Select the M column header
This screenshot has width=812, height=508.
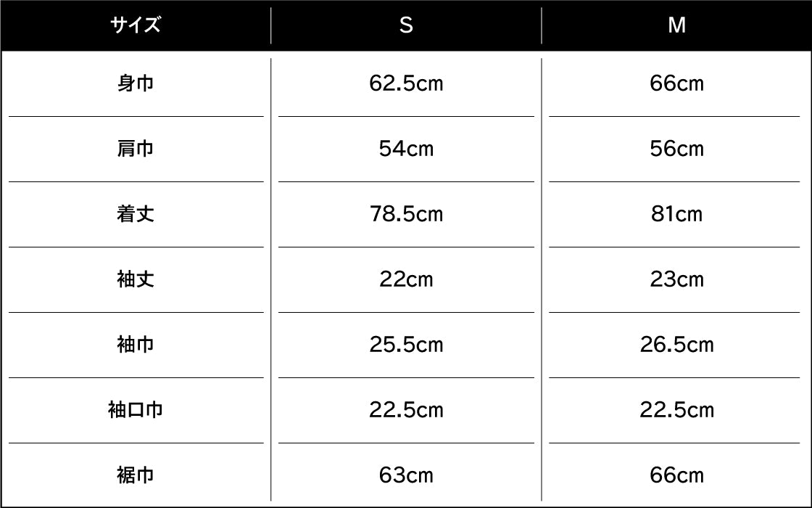(x=676, y=25)
